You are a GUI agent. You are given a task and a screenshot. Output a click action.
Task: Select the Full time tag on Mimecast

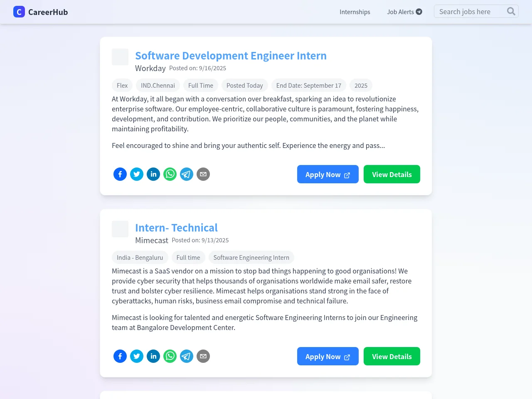pos(188,257)
